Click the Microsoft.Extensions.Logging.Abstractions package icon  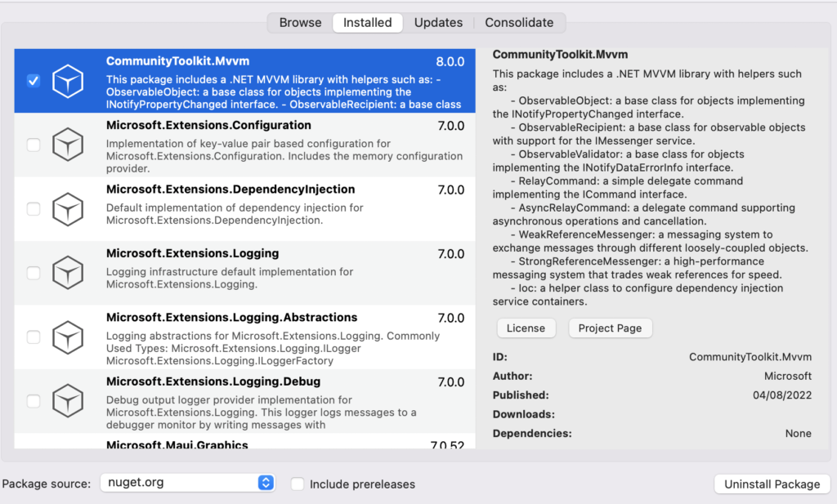(68, 337)
